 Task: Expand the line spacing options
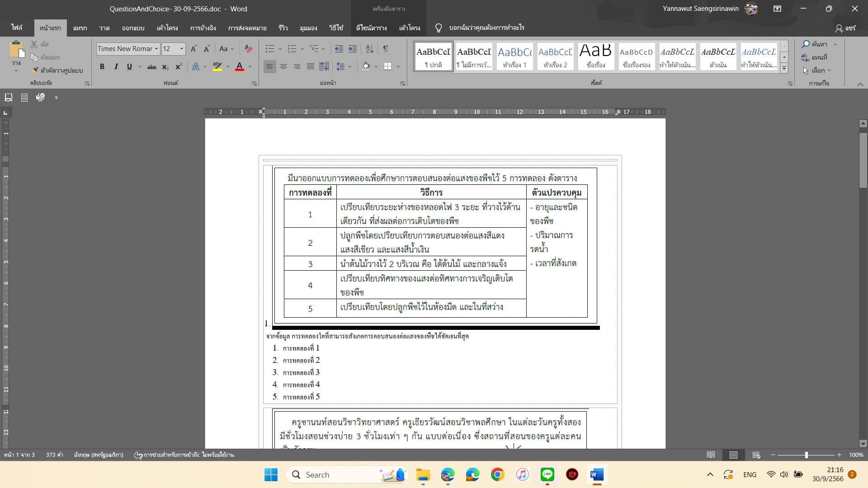pos(349,66)
